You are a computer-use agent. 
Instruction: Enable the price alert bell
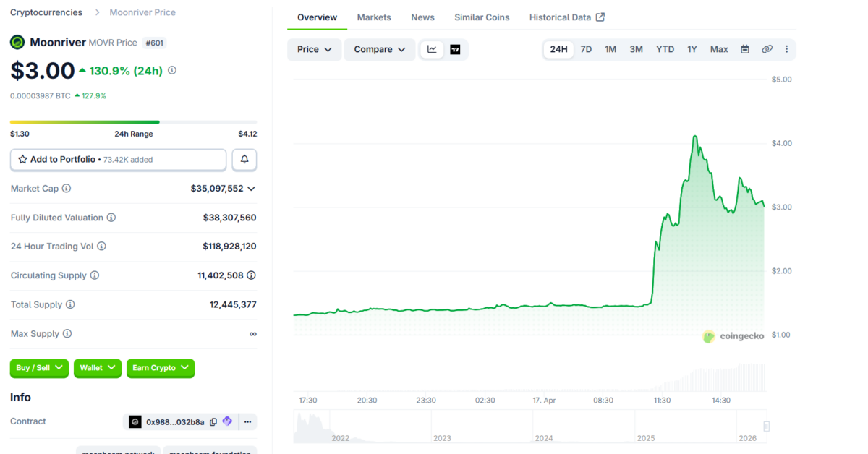pyautogui.click(x=244, y=159)
